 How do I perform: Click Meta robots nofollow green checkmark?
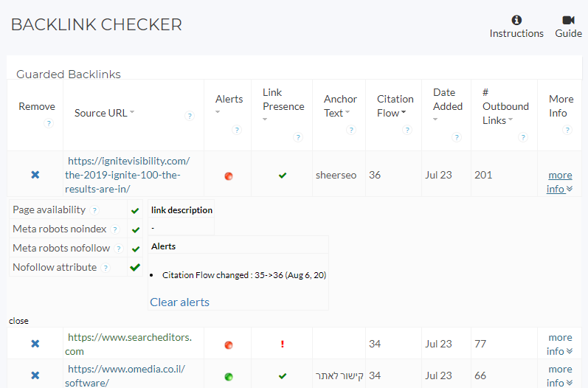tap(135, 249)
